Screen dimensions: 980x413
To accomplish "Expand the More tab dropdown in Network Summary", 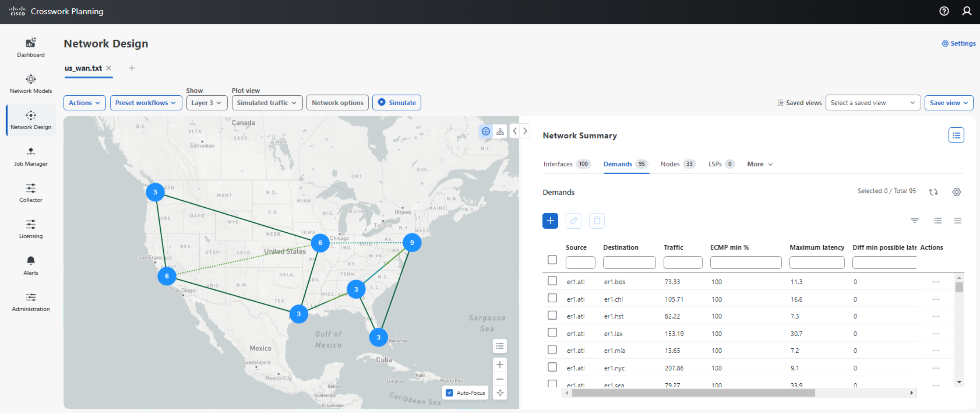I will 759,164.
